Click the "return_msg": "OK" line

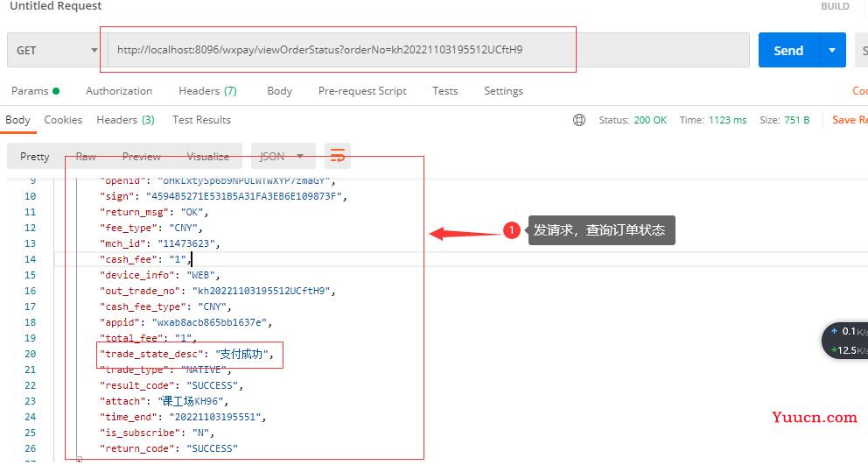[154, 212]
